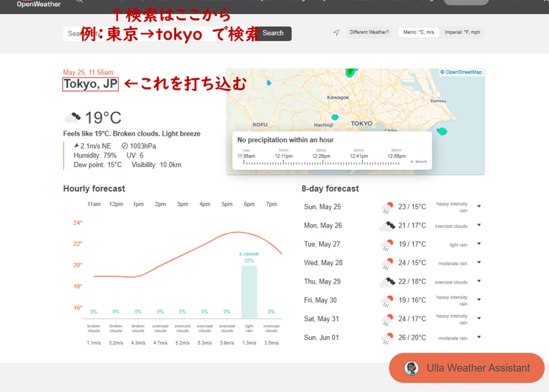
Task: Expand Tue, May 27 forecast details
Action: (479, 243)
